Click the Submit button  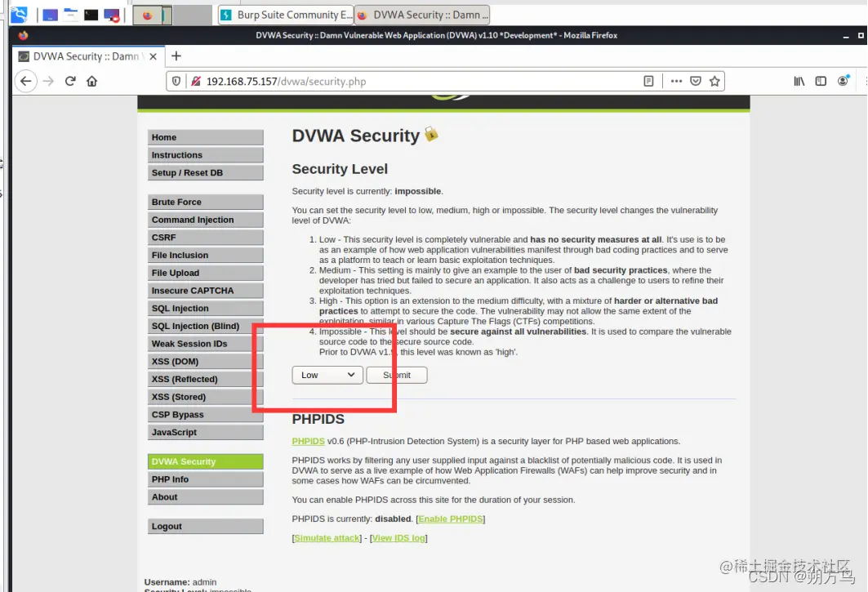(396, 375)
